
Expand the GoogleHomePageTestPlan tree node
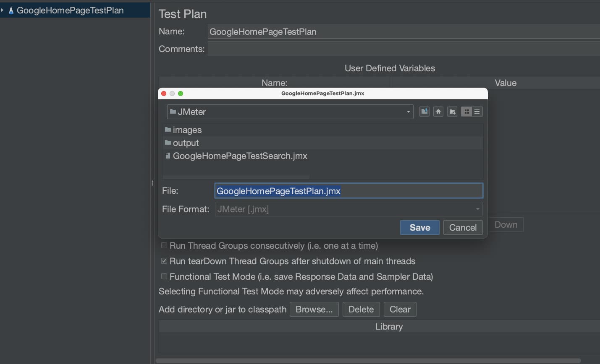(x=3, y=10)
